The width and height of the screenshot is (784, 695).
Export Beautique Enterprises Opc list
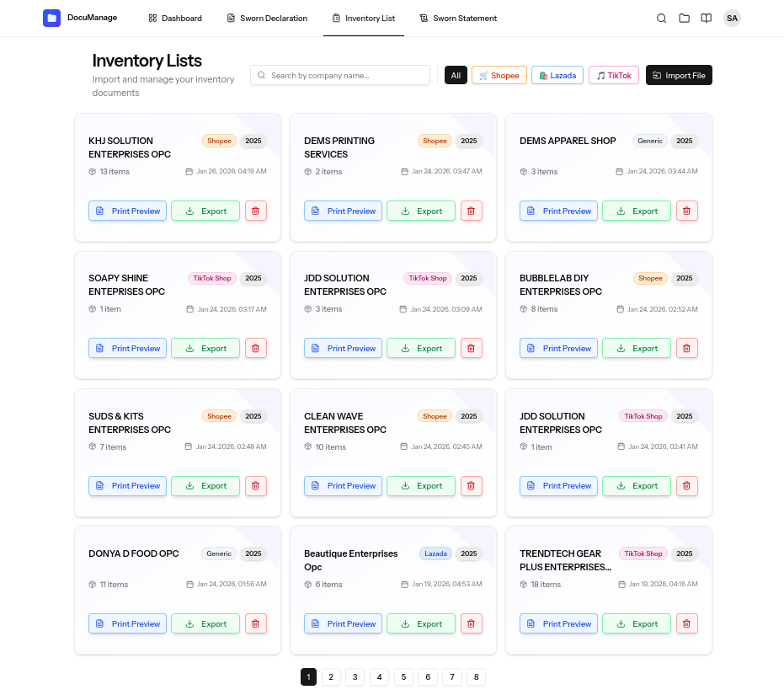(x=421, y=623)
